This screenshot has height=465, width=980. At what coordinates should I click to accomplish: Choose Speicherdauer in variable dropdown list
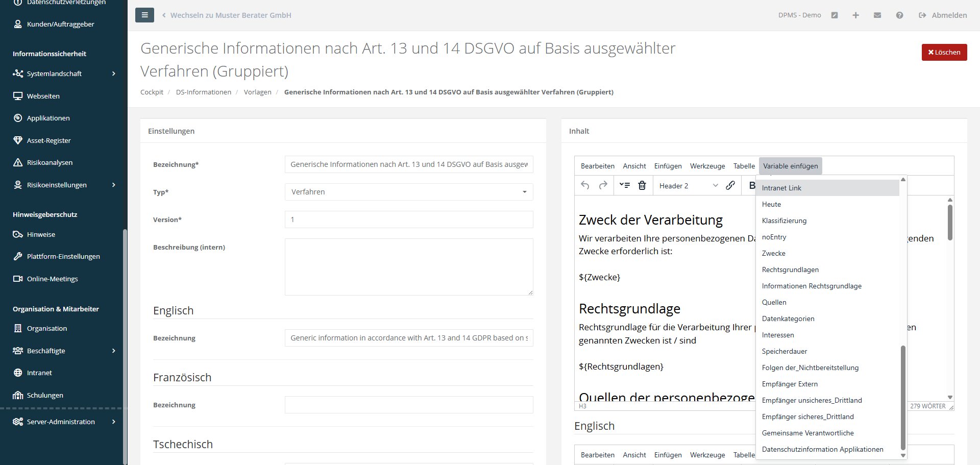point(785,351)
